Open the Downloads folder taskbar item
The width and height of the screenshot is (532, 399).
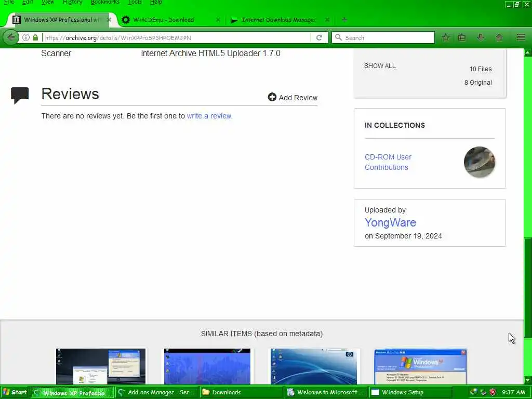click(241, 392)
